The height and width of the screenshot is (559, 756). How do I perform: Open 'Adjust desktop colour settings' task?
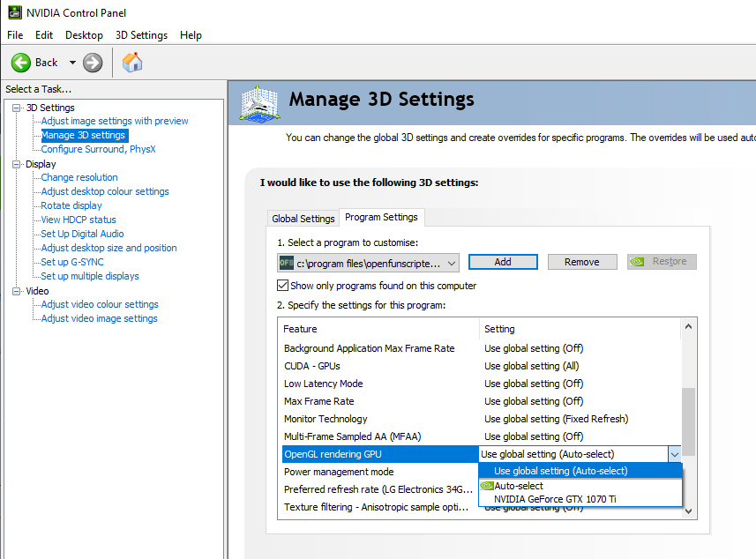click(x=105, y=191)
